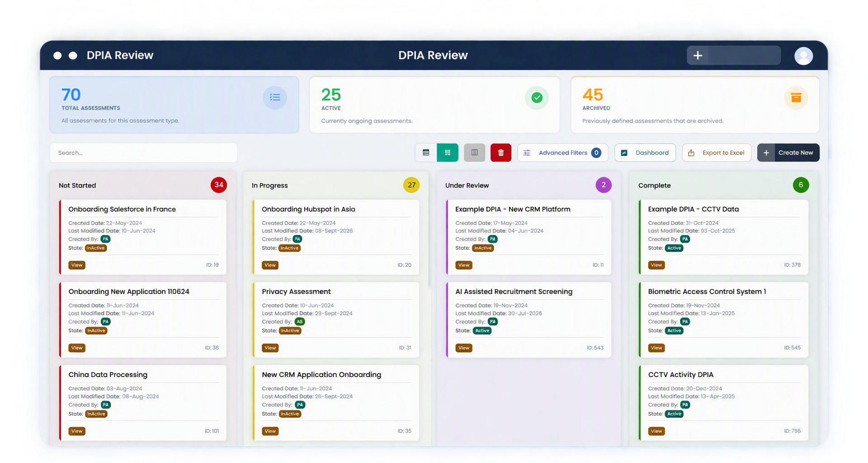Image resolution: width=868 pixels, height=463 pixels.
Task: View Biometric Access Control System 1
Action: pos(656,348)
